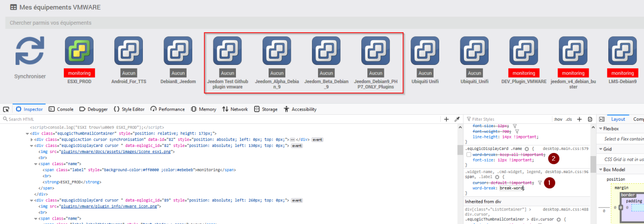The width and height of the screenshot is (644, 224).
Task: Focus the Search HTML field
Action: pyautogui.click(x=221, y=119)
